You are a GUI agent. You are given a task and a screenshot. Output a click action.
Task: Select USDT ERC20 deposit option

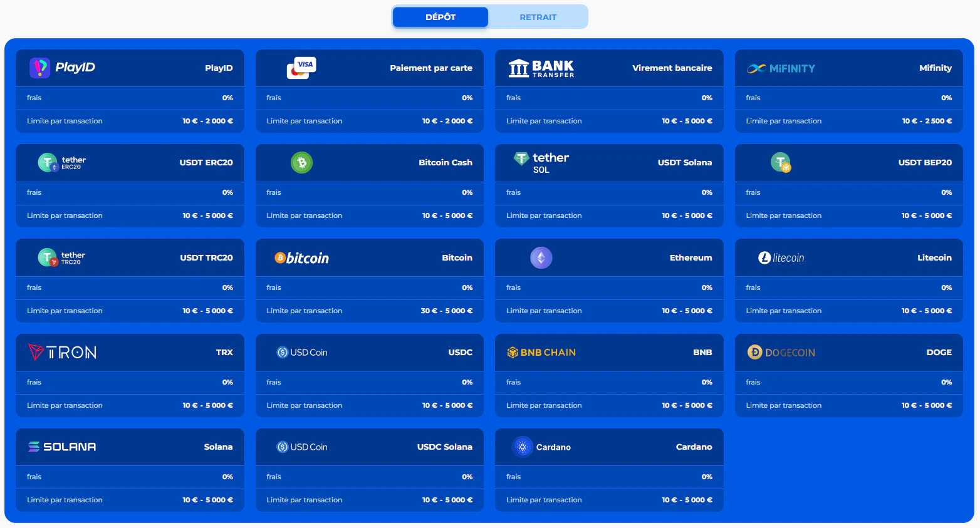tap(206, 162)
